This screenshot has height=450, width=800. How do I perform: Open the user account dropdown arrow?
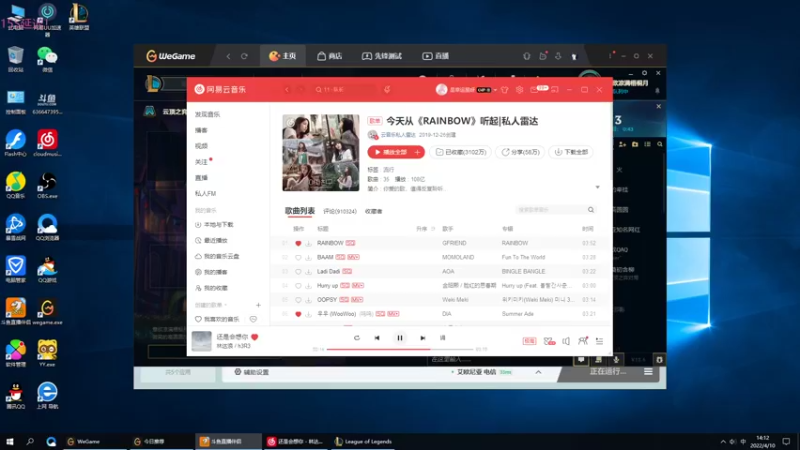pos(495,90)
